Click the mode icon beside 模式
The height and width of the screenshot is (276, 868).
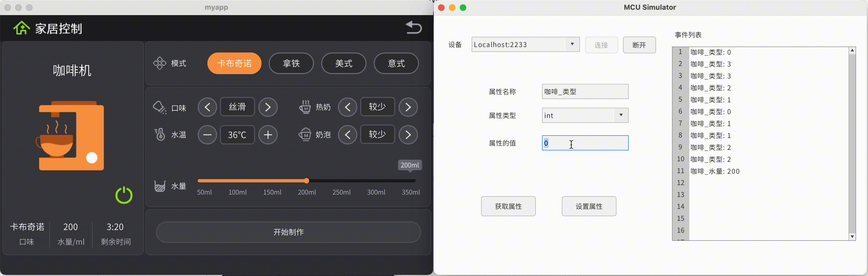(160, 63)
